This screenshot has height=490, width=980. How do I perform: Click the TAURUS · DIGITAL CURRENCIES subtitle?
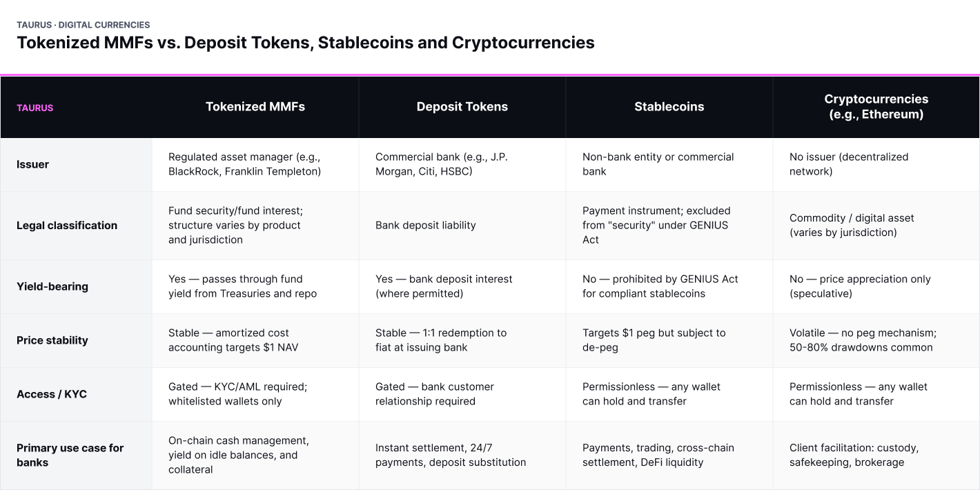[83, 25]
